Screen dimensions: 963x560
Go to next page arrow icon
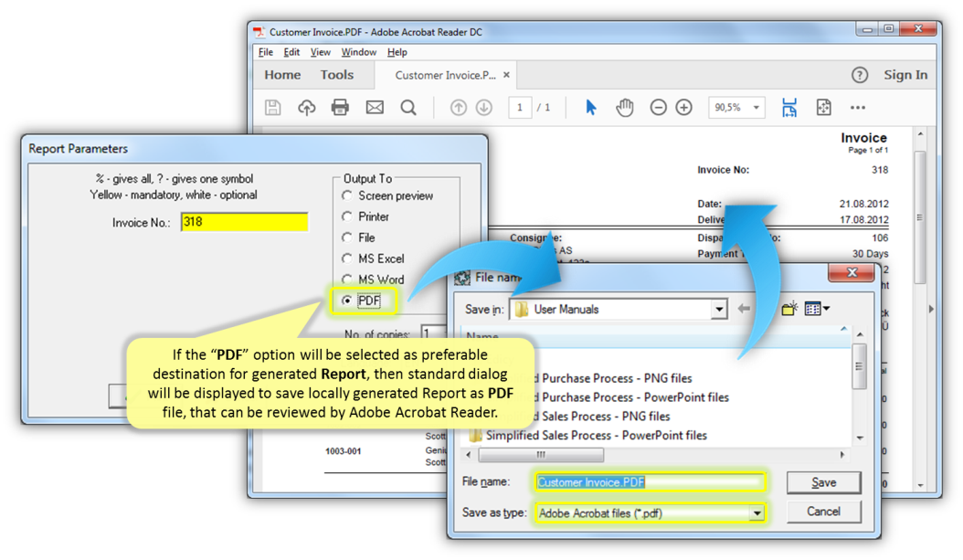point(484,108)
